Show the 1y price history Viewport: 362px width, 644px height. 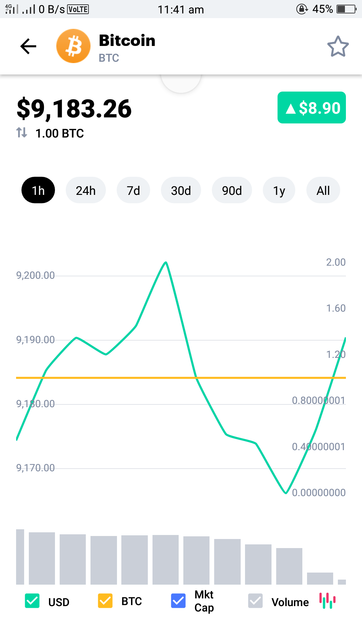(x=279, y=191)
